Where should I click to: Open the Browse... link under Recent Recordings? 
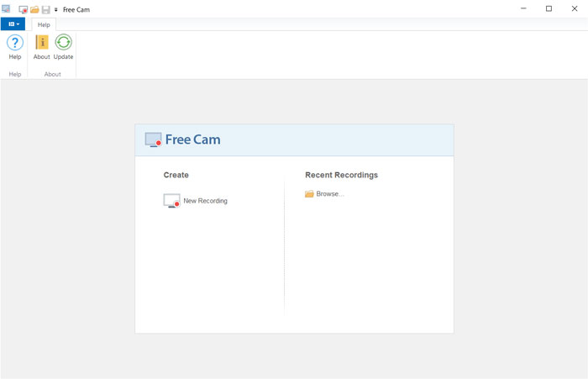pos(330,194)
